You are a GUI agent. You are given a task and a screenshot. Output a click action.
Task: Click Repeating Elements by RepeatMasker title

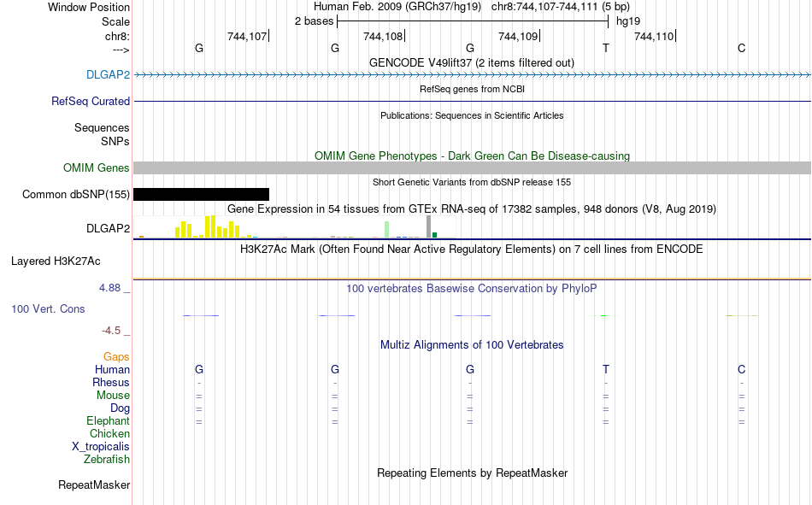click(x=472, y=473)
